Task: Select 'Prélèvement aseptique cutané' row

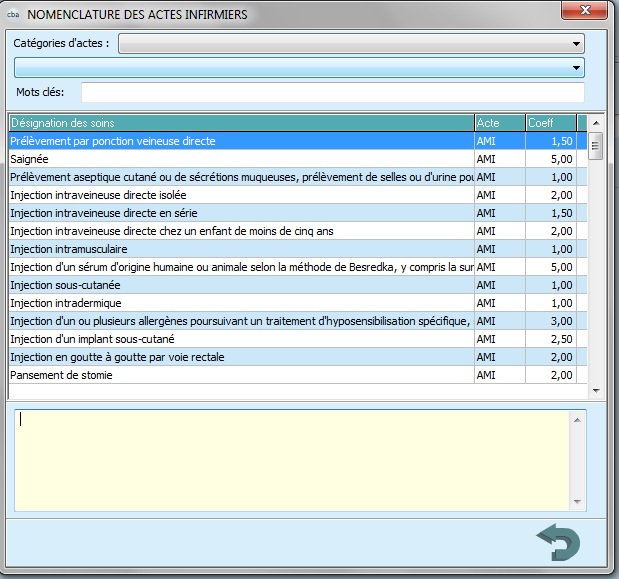Action: pos(298,177)
